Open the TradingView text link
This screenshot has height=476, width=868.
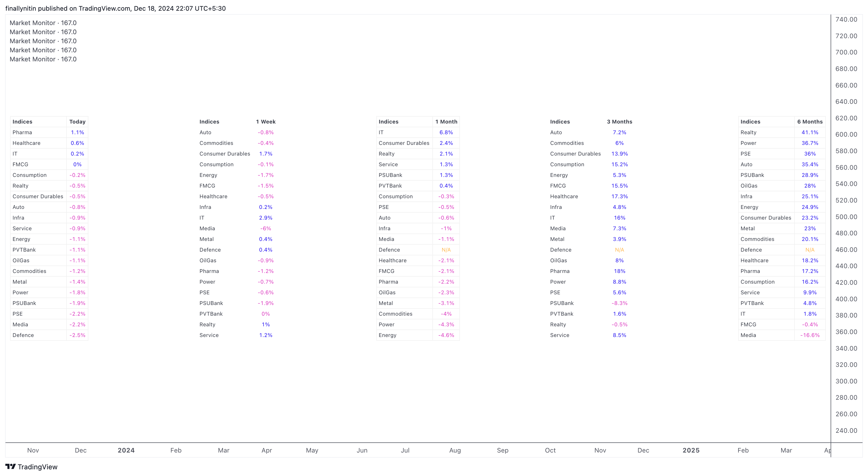37,467
